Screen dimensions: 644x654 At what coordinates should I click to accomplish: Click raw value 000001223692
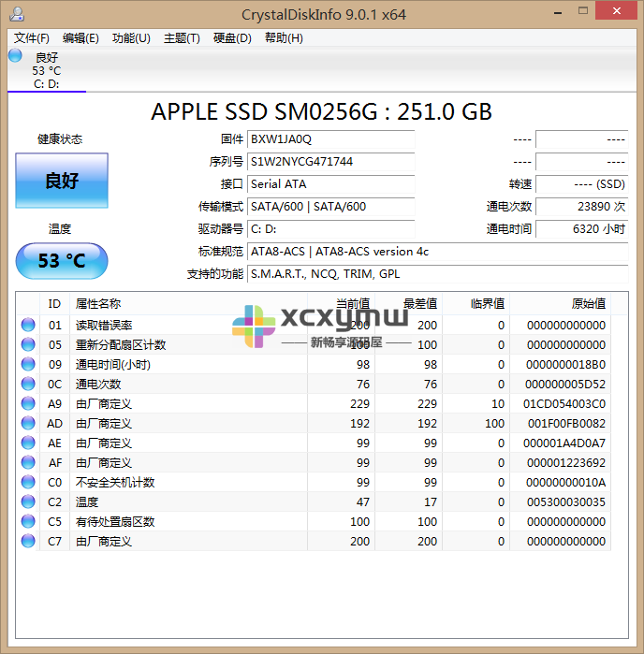(566, 462)
